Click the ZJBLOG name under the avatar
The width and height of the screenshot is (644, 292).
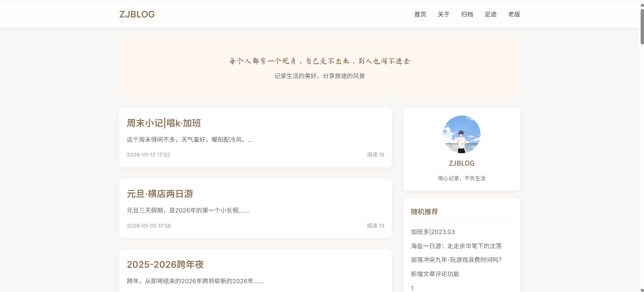pyautogui.click(x=461, y=163)
